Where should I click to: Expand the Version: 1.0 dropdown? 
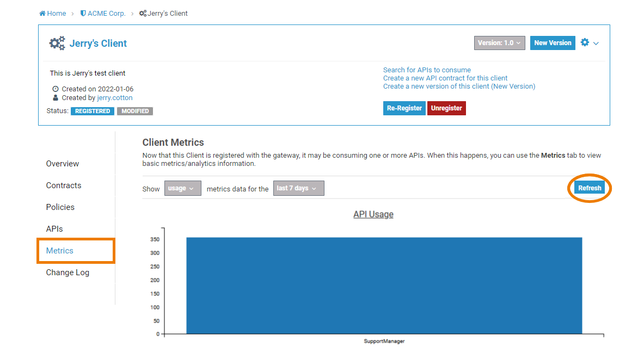coord(499,43)
